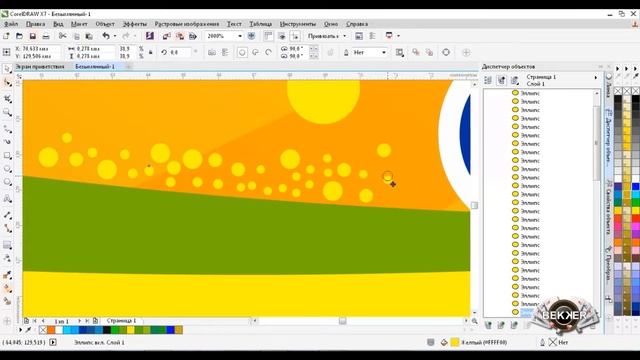Switch ellipse mode to Pie
The image size is (640, 360).
(x=256, y=52)
